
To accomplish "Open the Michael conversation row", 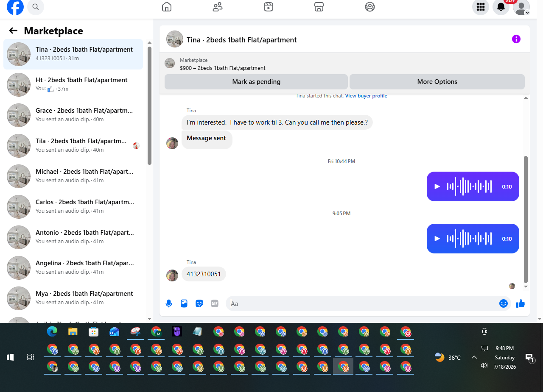I will [73, 176].
